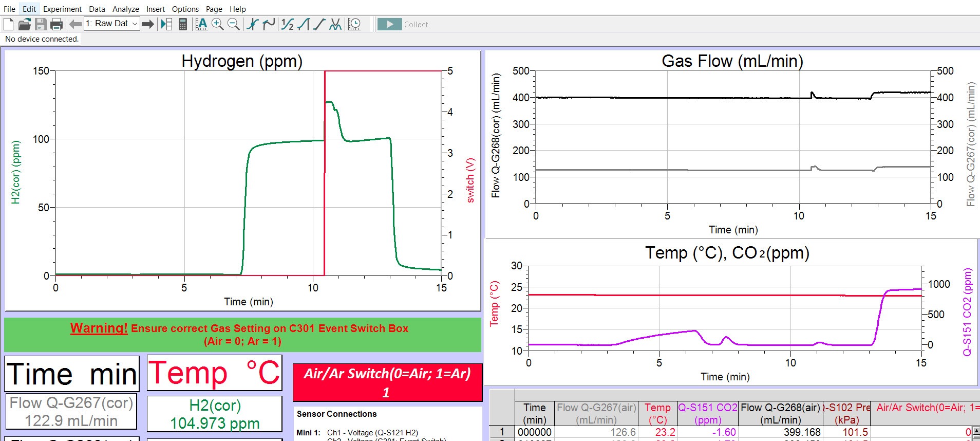Go to previous page with left arrow
The height and width of the screenshot is (441, 980).
click(76, 24)
